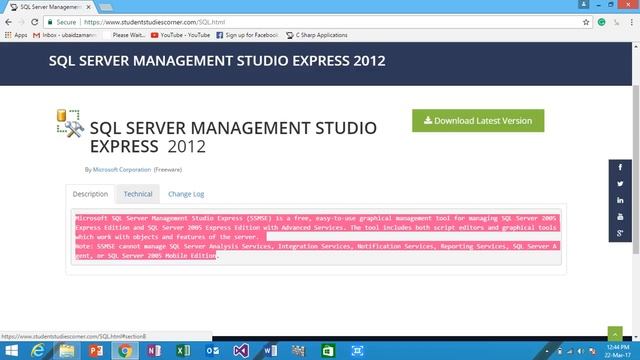
Task: Click the Chrome profile user icon
Action: (584, 4)
